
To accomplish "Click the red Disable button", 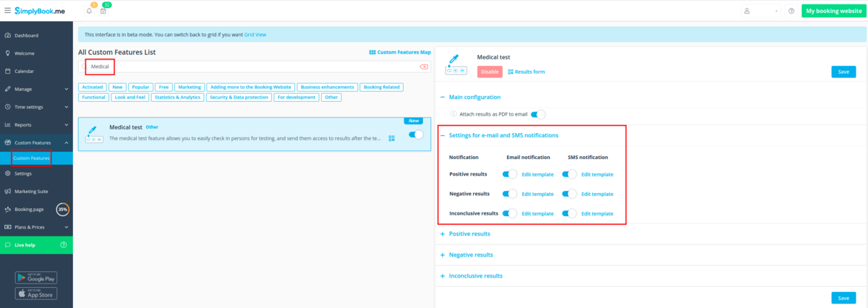I will click(x=490, y=72).
